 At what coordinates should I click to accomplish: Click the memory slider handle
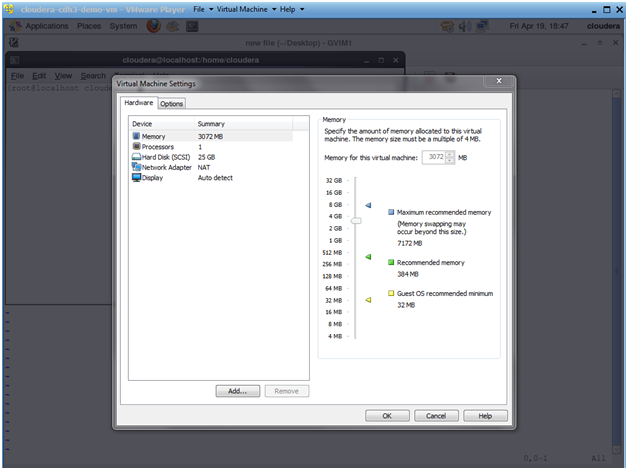(x=356, y=221)
